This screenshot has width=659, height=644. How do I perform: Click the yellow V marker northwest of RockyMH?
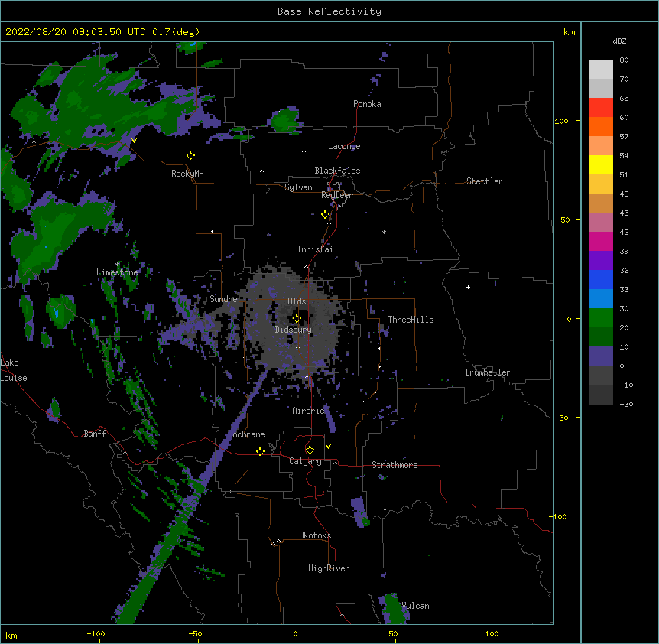click(134, 141)
